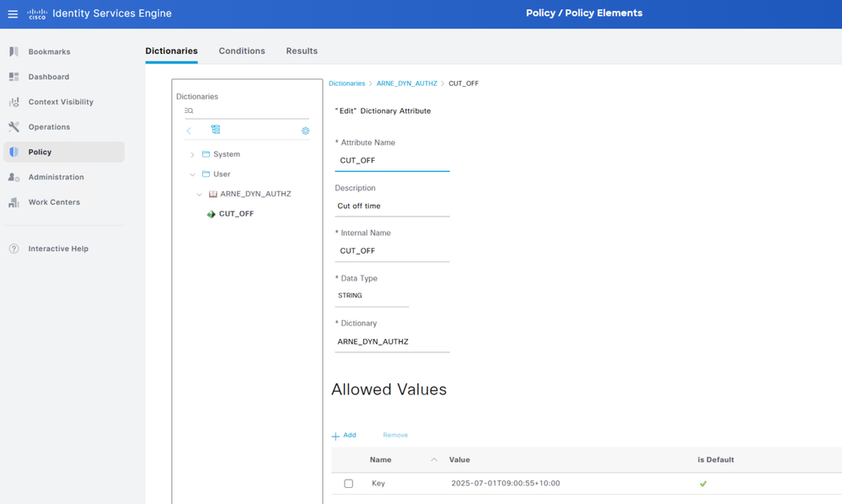Click the CUT_OFF breadcrumb text
Image resolution: width=842 pixels, height=504 pixels.
464,83
